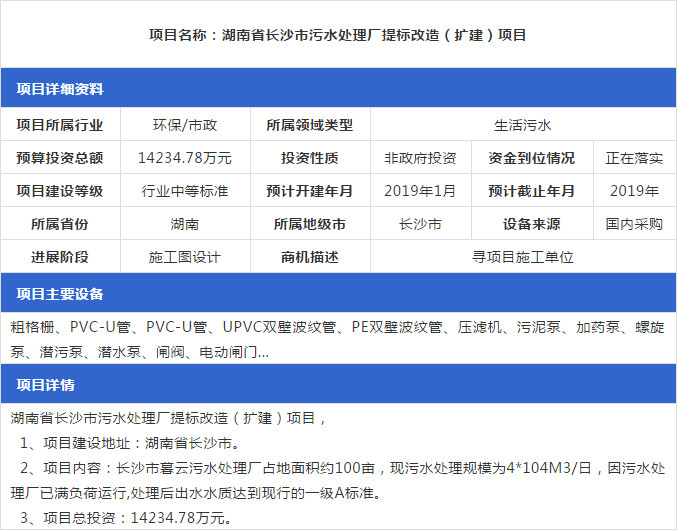Click the 环保/市政 industry value cell
Image resolution: width=677 pixels, height=530 pixels.
click(184, 125)
